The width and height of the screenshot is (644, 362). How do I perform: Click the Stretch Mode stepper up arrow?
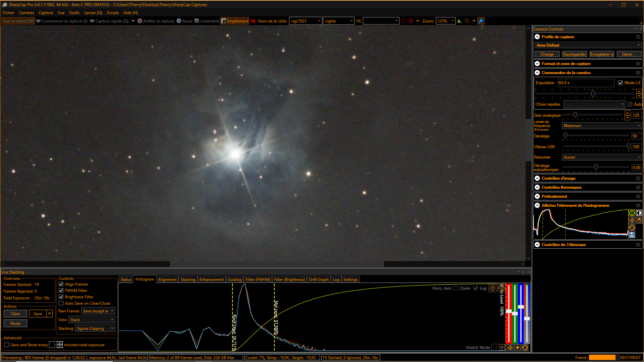[502, 346]
